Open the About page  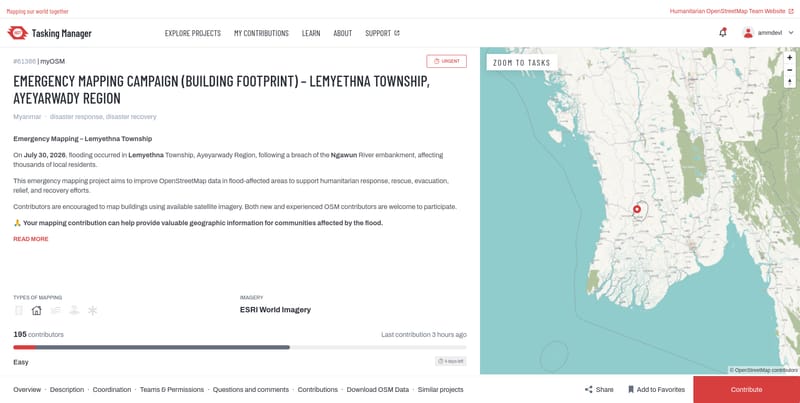point(342,33)
